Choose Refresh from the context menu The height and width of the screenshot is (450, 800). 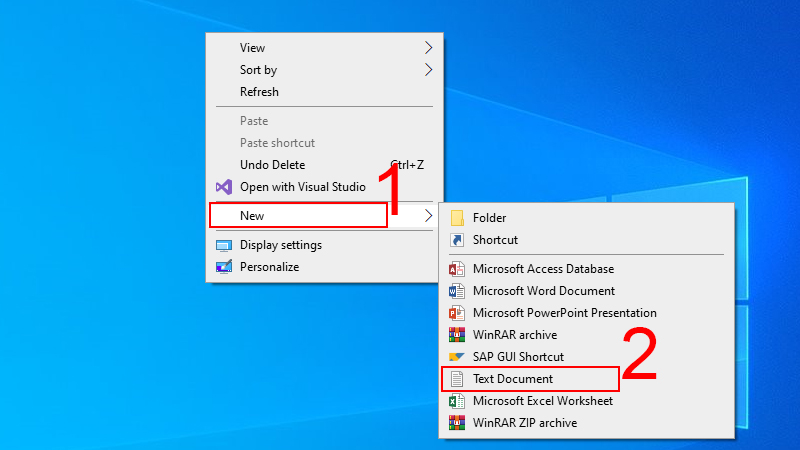[x=324, y=92]
